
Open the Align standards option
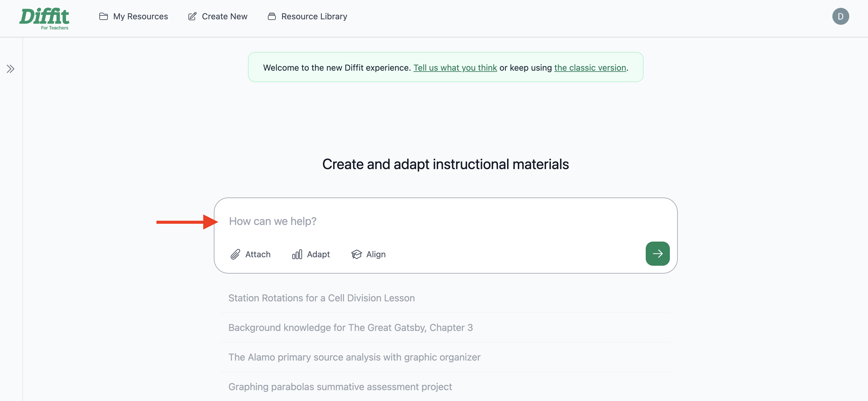click(368, 255)
